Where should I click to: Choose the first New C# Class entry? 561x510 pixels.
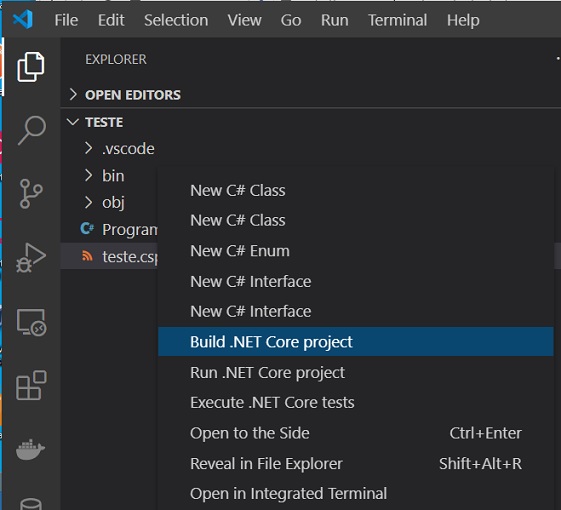point(356,190)
